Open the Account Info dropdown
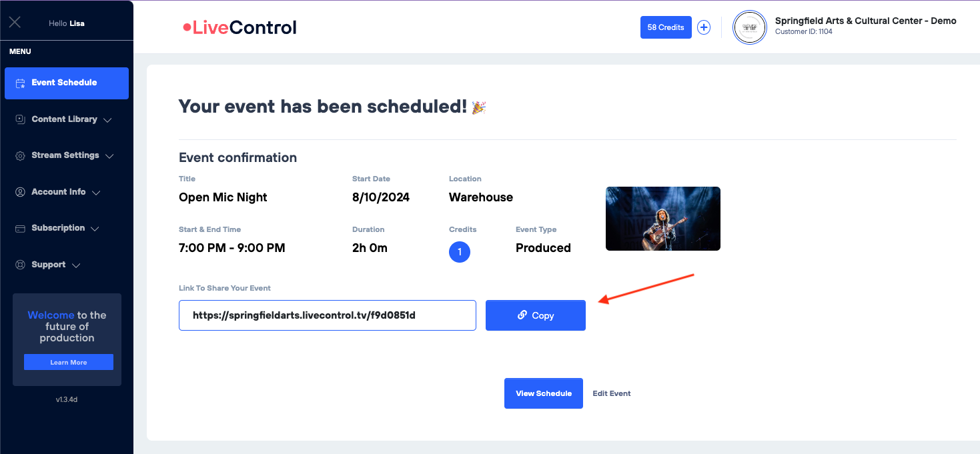Image resolution: width=980 pixels, height=454 pixels. [96, 192]
